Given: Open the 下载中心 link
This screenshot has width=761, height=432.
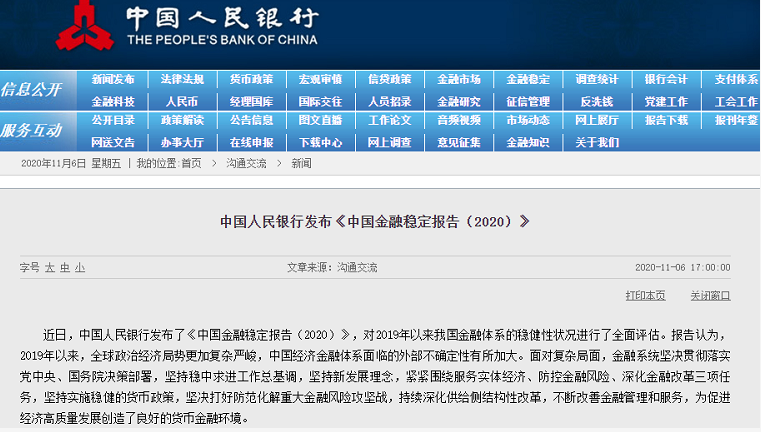Looking at the screenshot, I should [x=320, y=142].
